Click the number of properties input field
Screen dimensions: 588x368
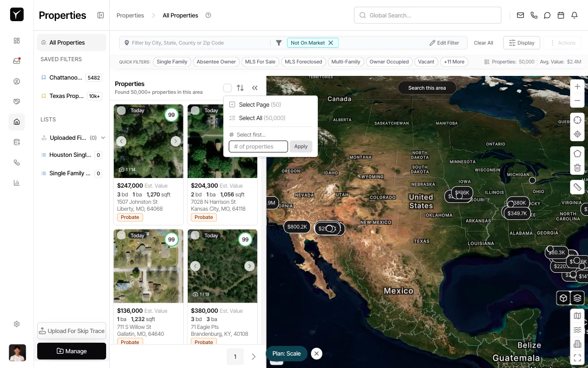[x=258, y=146]
